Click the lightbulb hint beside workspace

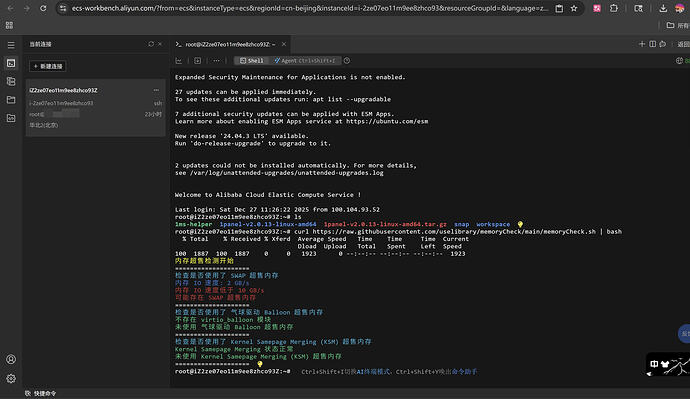[x=520, y=224]
